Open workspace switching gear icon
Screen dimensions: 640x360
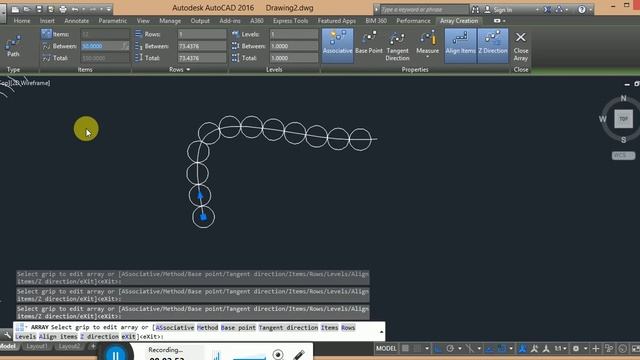576,349
